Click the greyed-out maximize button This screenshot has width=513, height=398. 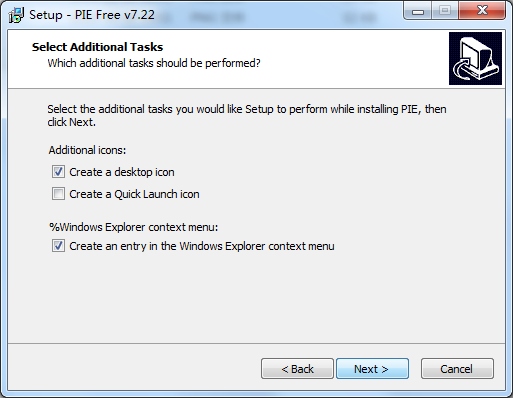pos(445,11)
